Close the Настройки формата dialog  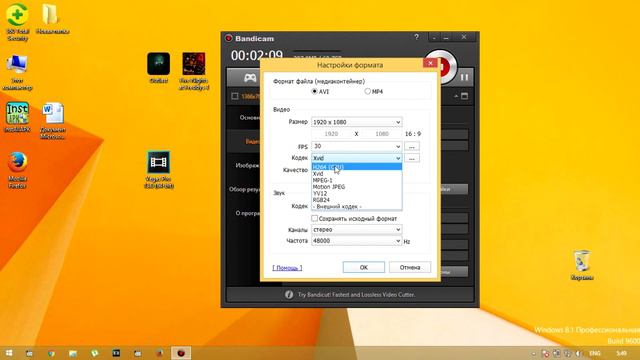430,63
